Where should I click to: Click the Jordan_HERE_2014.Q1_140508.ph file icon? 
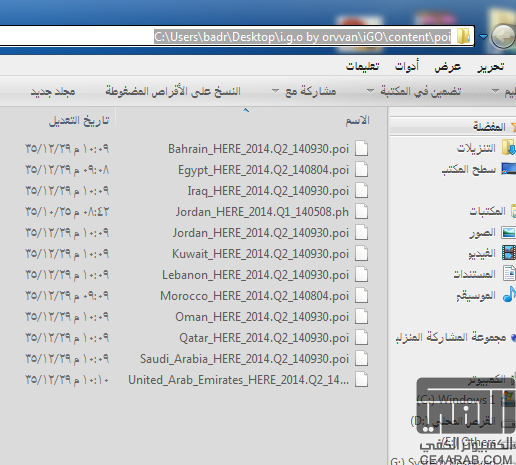pos(362,212)
